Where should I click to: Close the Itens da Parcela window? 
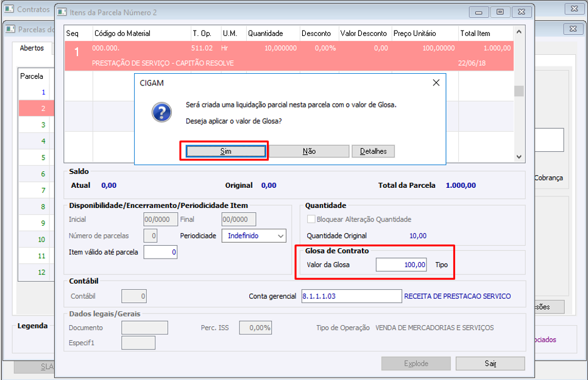pyautogui.click(x=521, y=12)
